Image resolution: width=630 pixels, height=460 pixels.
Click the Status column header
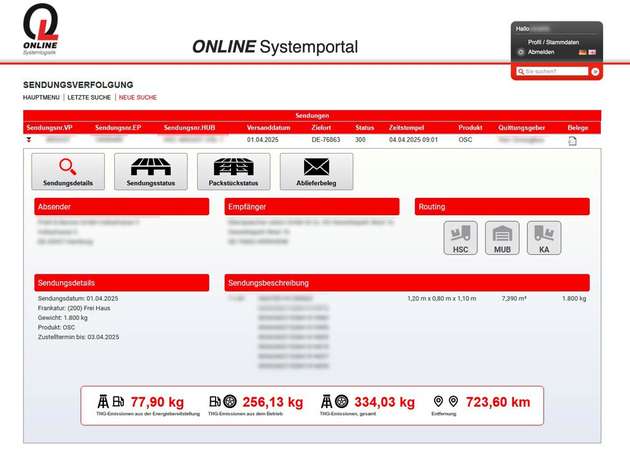click(364, 128)
